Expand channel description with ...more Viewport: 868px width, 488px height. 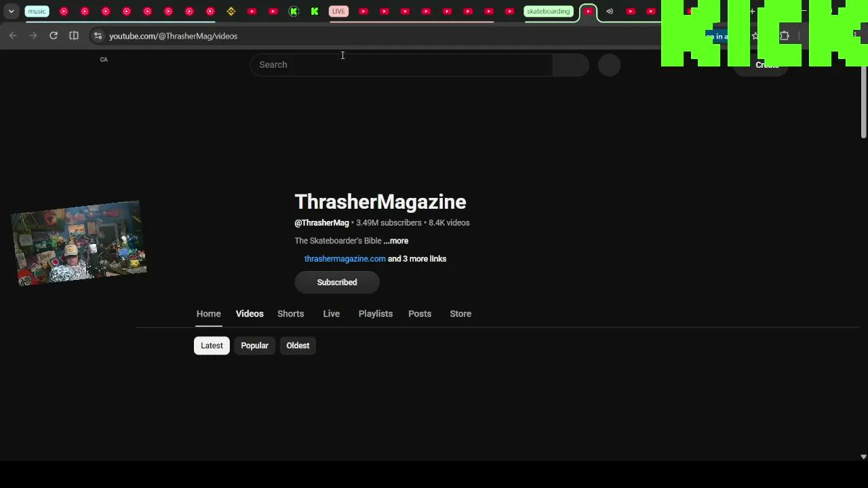pyautogui.click(x=396, y=241)
